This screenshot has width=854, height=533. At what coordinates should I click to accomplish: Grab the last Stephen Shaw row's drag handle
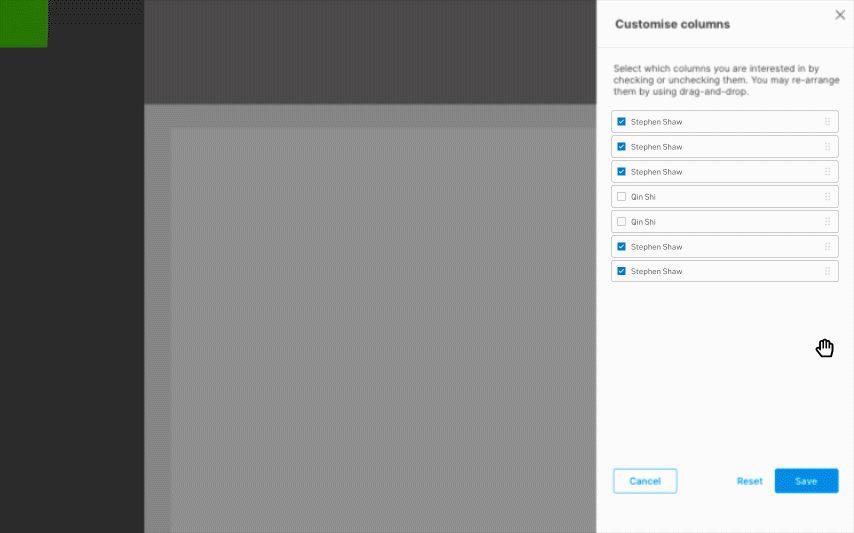827,271
